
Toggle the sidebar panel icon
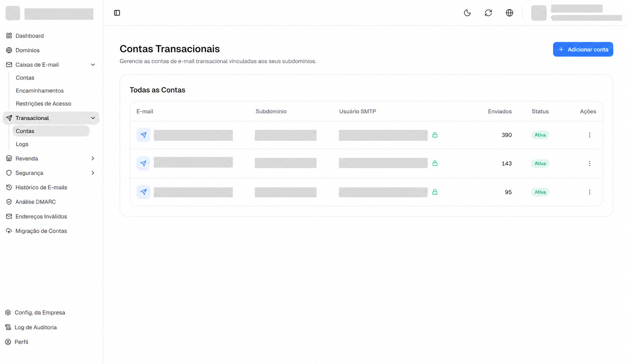point(117,13)
